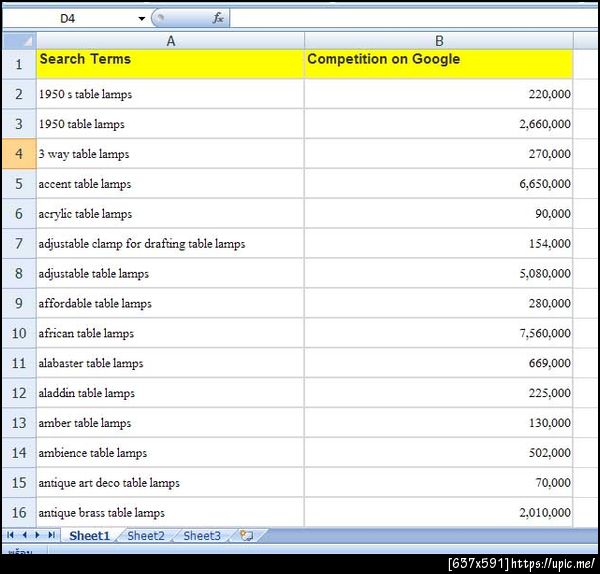Click cell 'adjustable table lamps'
This screenshot has height=574, width=600.
coord(170,273)
